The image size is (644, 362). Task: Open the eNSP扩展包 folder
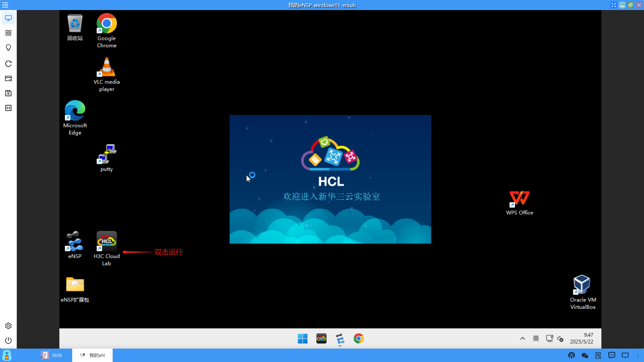75,285
